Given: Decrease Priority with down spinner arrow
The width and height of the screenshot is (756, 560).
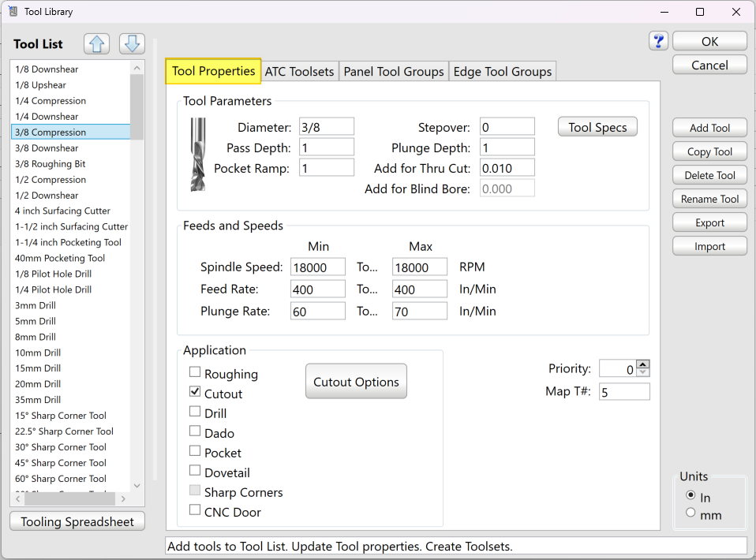Looking at the screenshot, I should (x=642, y=373).
